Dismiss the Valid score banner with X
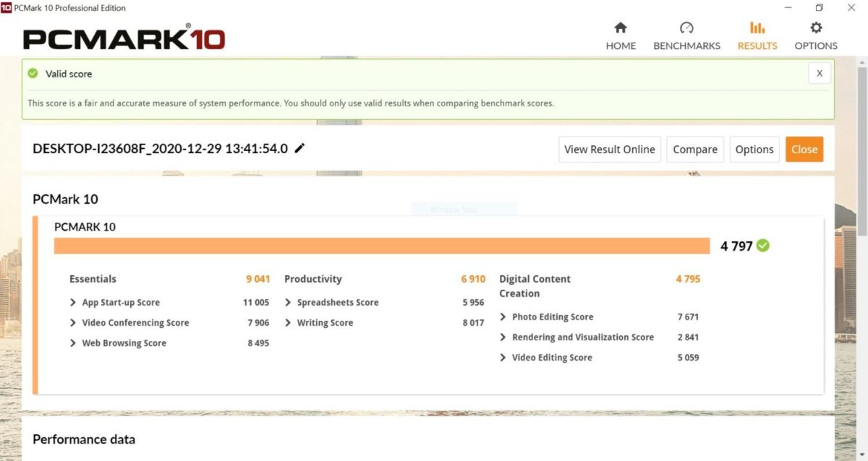Screen dimensions: 868x461 click(x=820, y=73)
